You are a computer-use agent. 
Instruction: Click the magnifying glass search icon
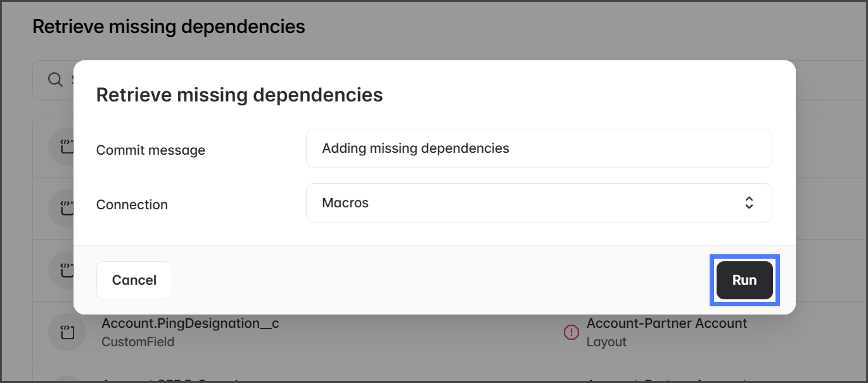point(56,80)
